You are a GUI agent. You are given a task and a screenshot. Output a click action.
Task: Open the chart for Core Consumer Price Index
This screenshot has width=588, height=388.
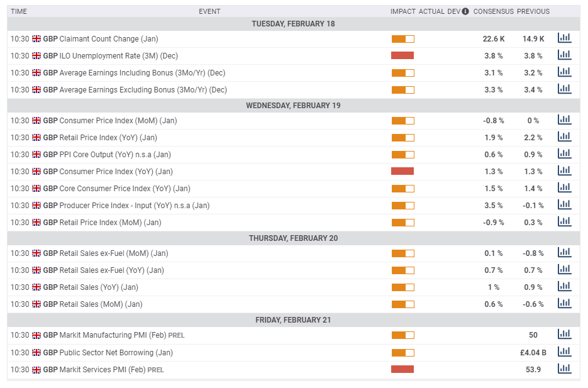click(x=564, y=187)
